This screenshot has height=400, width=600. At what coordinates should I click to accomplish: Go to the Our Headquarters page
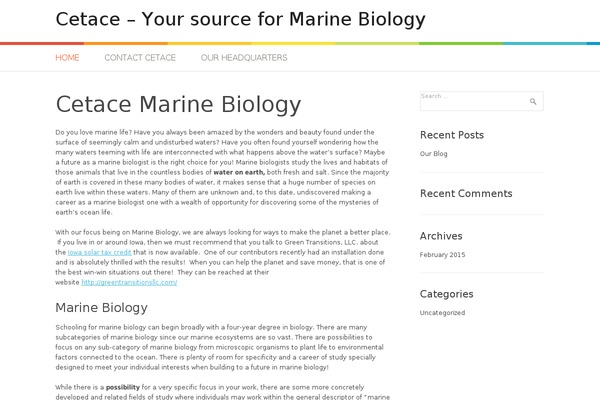click(244, 58)
